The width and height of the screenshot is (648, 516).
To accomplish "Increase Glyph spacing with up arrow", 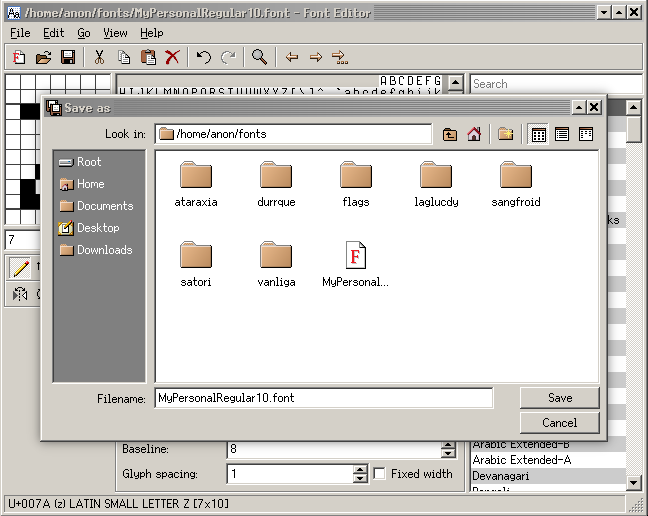I will tap(360, 470).
